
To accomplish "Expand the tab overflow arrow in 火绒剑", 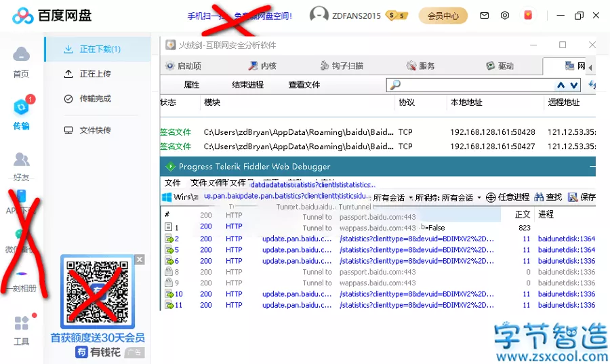I will pos(590,67).
